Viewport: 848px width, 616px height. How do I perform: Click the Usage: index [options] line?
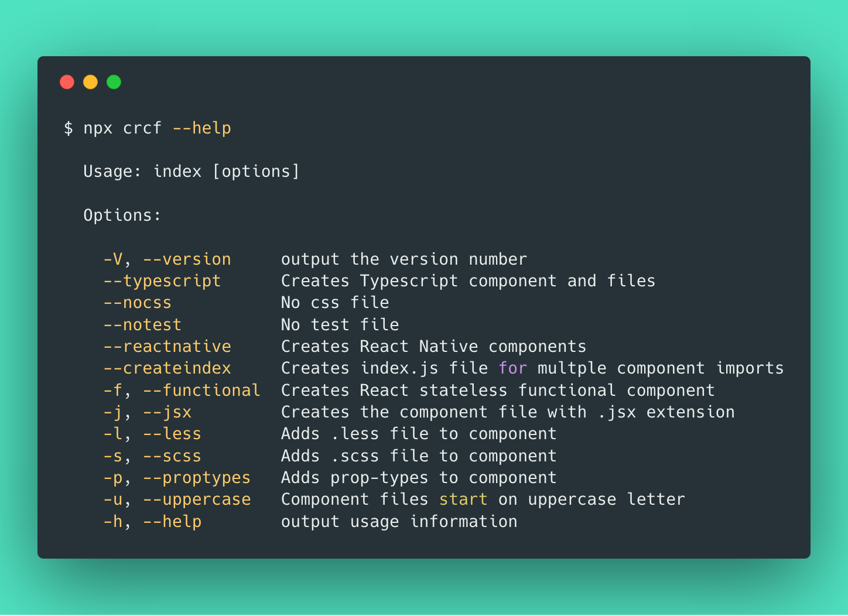192,172
